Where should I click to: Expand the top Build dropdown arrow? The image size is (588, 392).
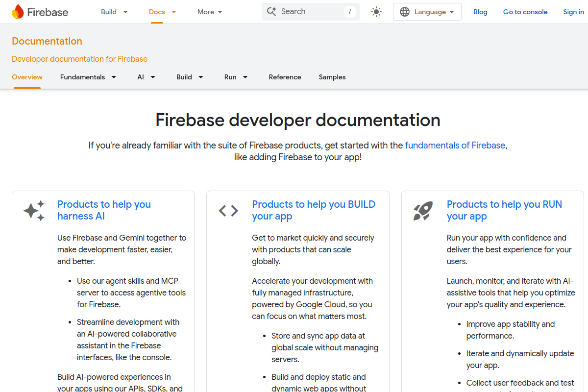pos(125,12)
